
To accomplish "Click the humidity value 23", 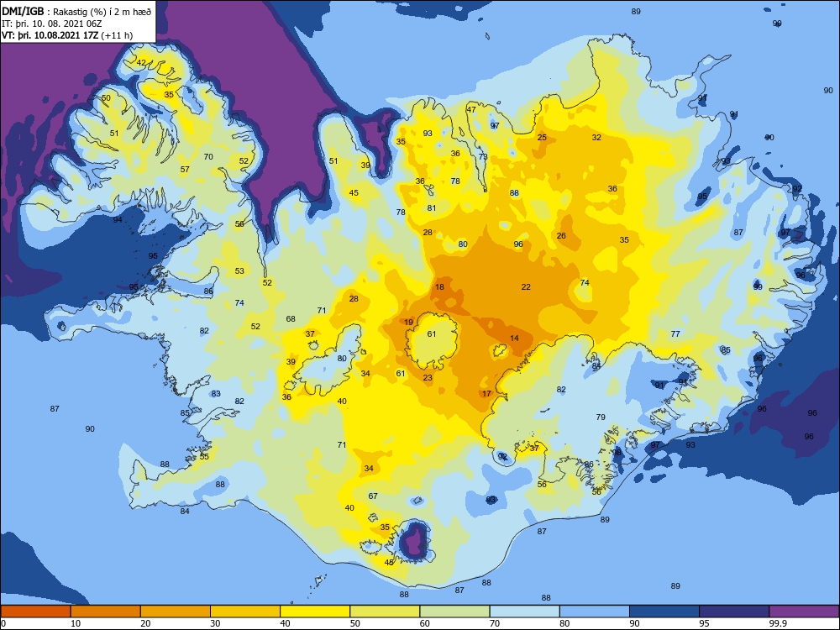I will point(428,378).
